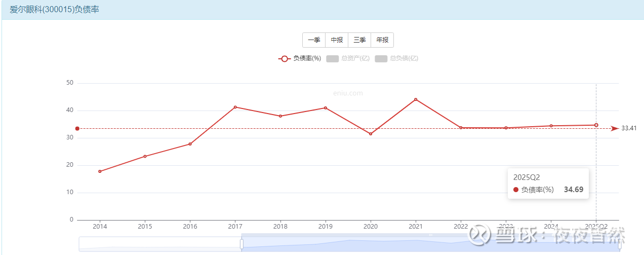Viewport: 644px width, 255px height.
Task: Toggle 负债率(%) legend series
Action: coord(300,58)
